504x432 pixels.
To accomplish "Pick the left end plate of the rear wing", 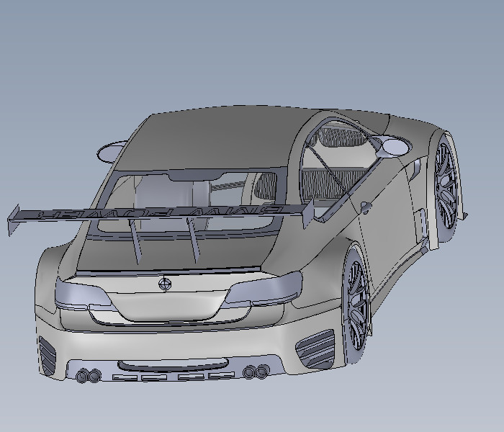I will (13, 220).
